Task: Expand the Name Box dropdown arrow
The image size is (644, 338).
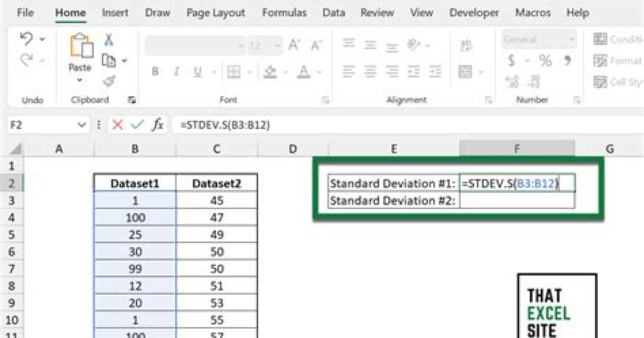Action: coord(81,125)
